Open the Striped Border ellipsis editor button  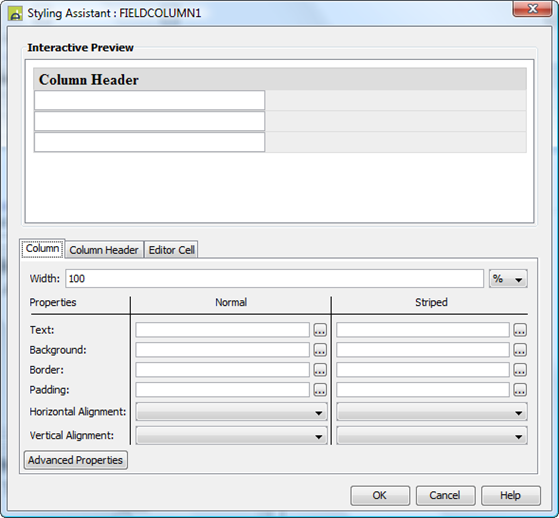tap(520, 370)
